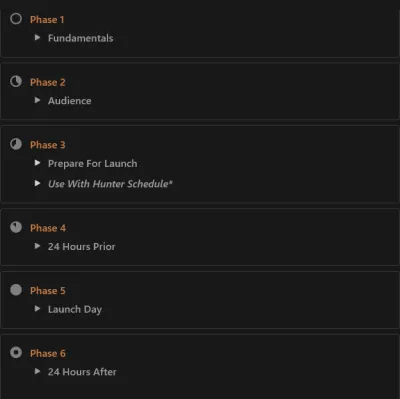
Task: Expand the Prepare For Launch toggle arrow
Action: (x=37, y=163)
